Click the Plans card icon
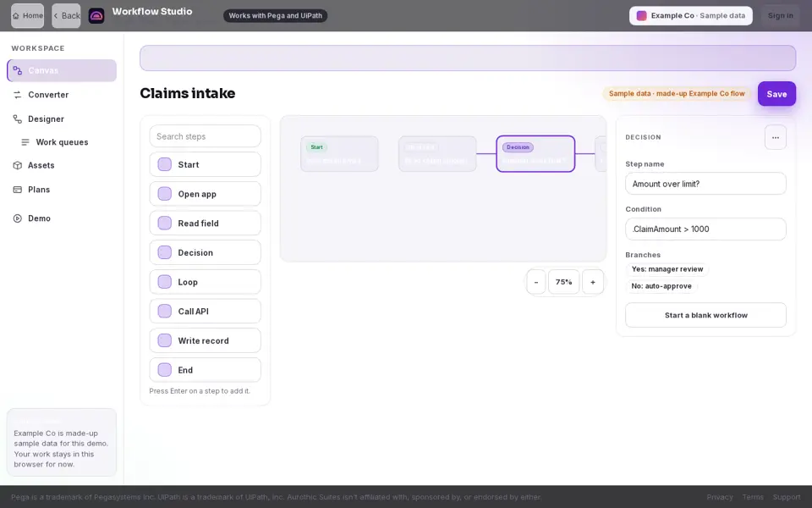Viewport: 812px width, 508px height. 18,190
